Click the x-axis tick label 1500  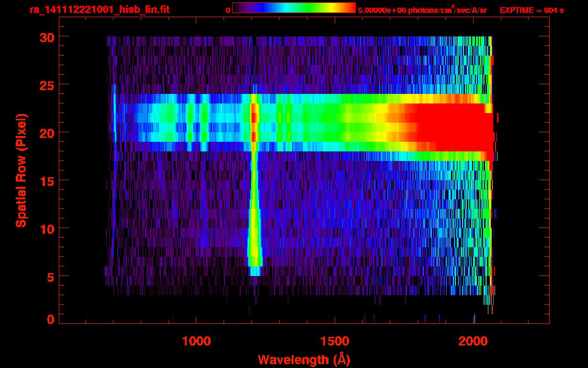[x=335, y=341]
